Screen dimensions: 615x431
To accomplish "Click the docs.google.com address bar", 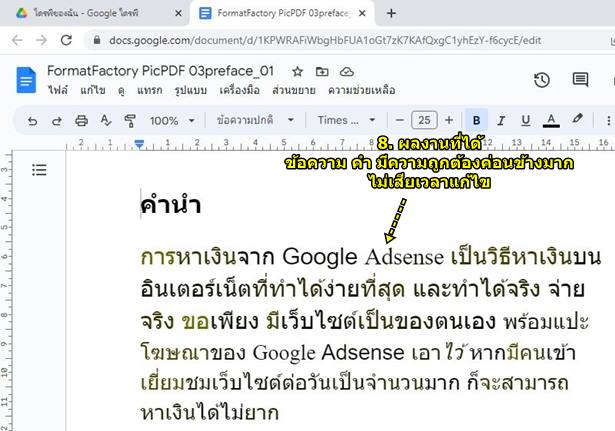I will [325, 40].
